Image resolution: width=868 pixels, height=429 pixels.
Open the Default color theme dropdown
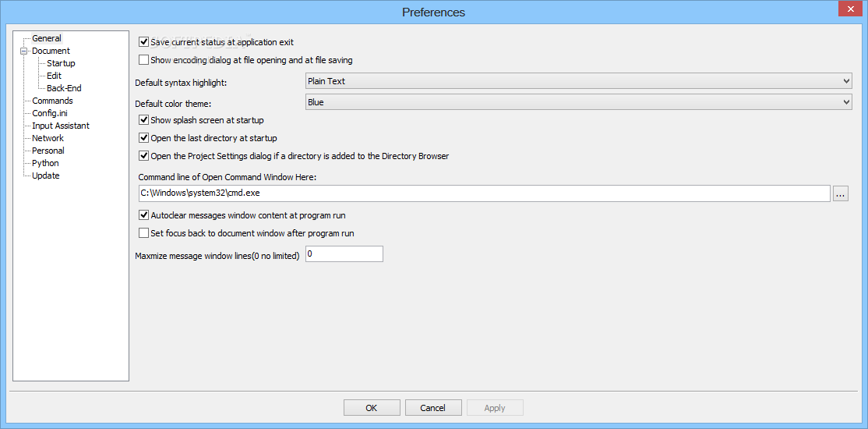[578, 102]
